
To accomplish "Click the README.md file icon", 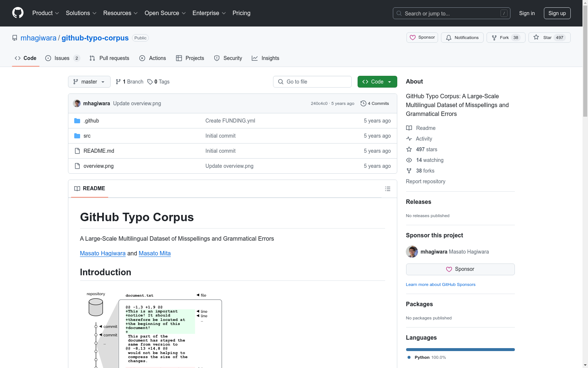I will point(77,151).
